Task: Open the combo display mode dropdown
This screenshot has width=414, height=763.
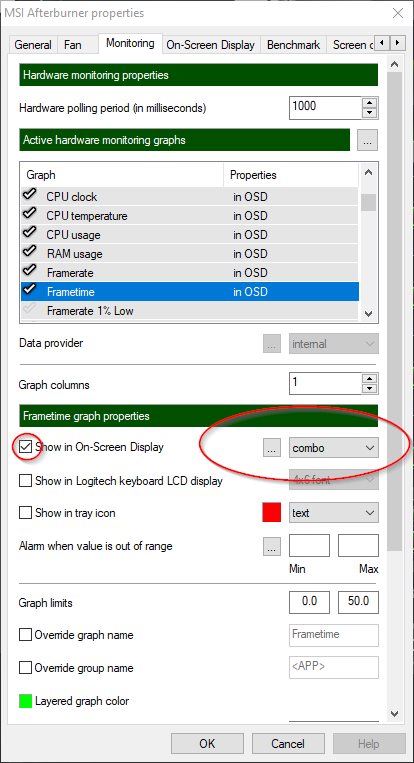Action: click(x=334, y=448)
